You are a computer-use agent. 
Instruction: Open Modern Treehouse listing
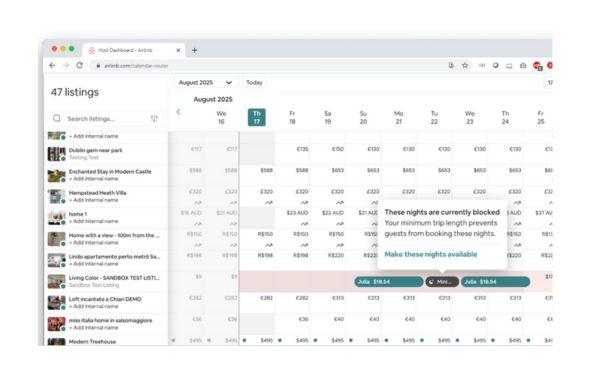(x=92, y=342)
